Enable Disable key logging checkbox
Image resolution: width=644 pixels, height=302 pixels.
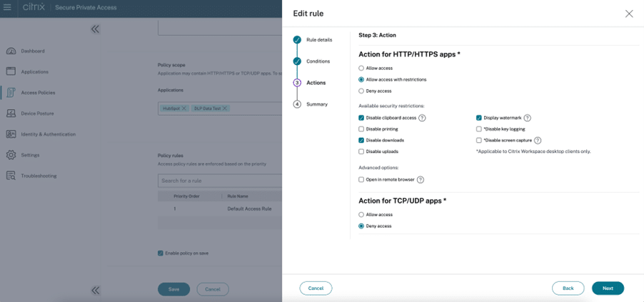tap(479, 129)
